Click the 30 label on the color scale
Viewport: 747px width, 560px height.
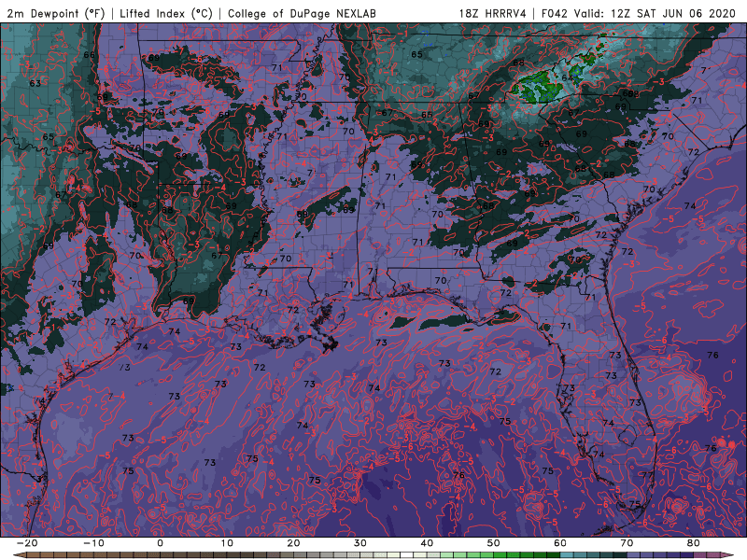point(360,543)
